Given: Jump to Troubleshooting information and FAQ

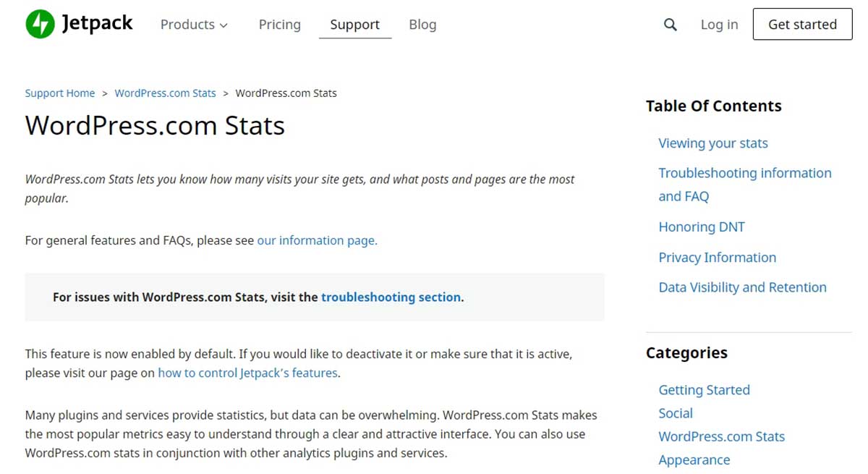Looking at the screenshot, I should (x=744, y=174).
